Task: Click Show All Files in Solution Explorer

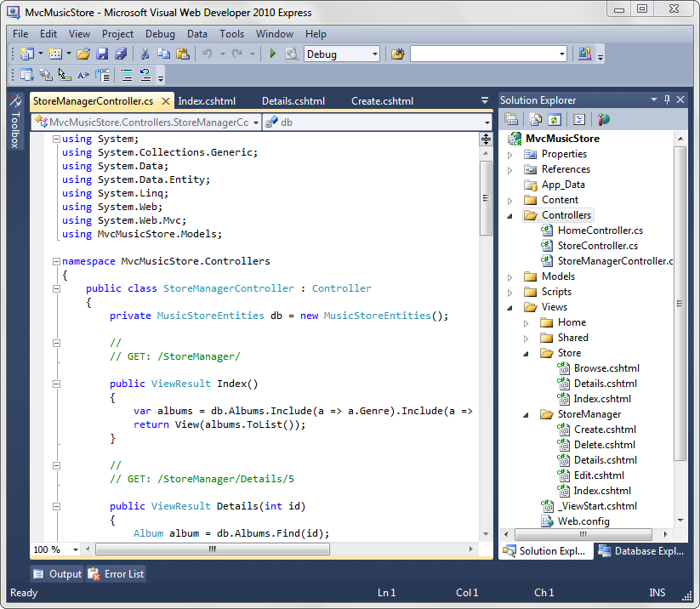Action: point(536,120)
